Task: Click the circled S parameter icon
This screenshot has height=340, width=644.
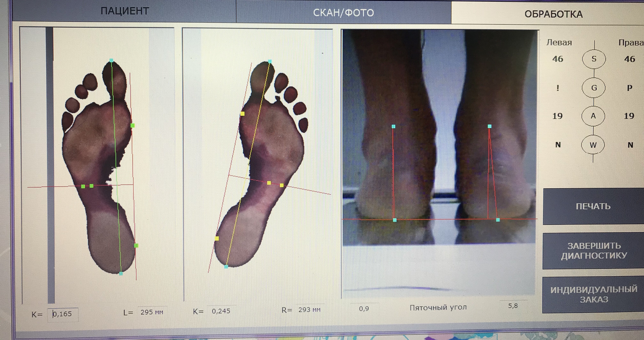Action: click(594, 59)
